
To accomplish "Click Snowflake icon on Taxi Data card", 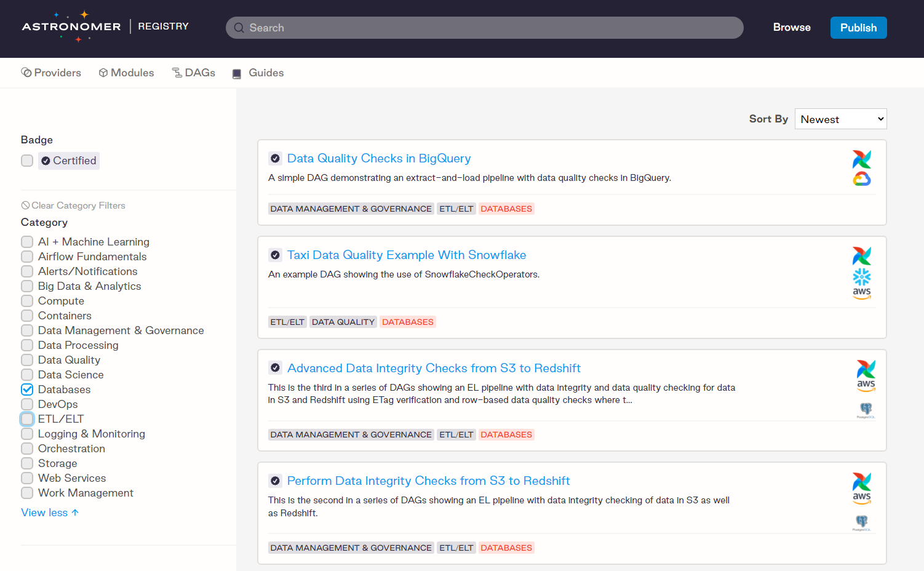I will click(x=862, y=276).
